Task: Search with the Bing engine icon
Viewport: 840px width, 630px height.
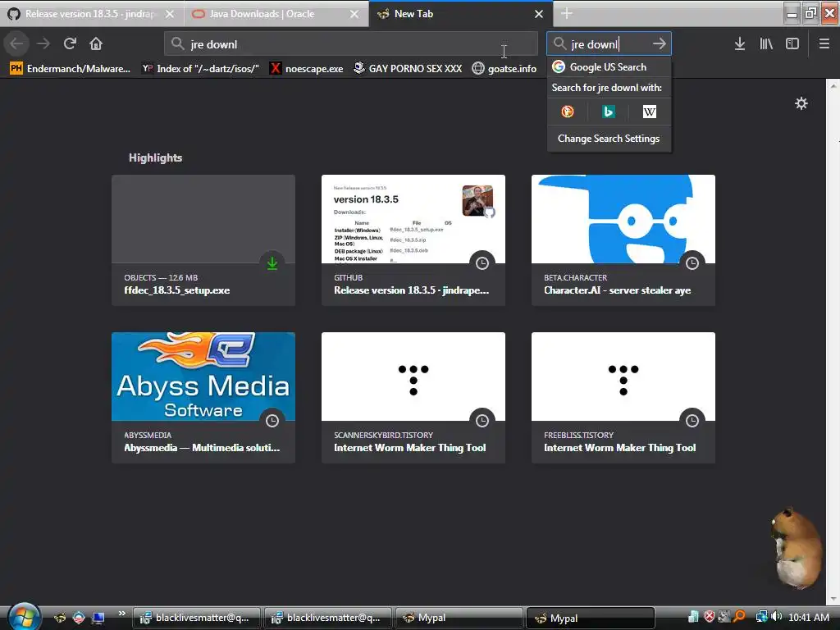Action: click(608, 112)
